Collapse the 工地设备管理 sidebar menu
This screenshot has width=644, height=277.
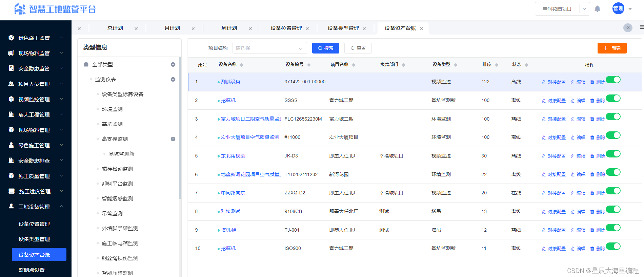pyautogui.click(x=61, y=206)
